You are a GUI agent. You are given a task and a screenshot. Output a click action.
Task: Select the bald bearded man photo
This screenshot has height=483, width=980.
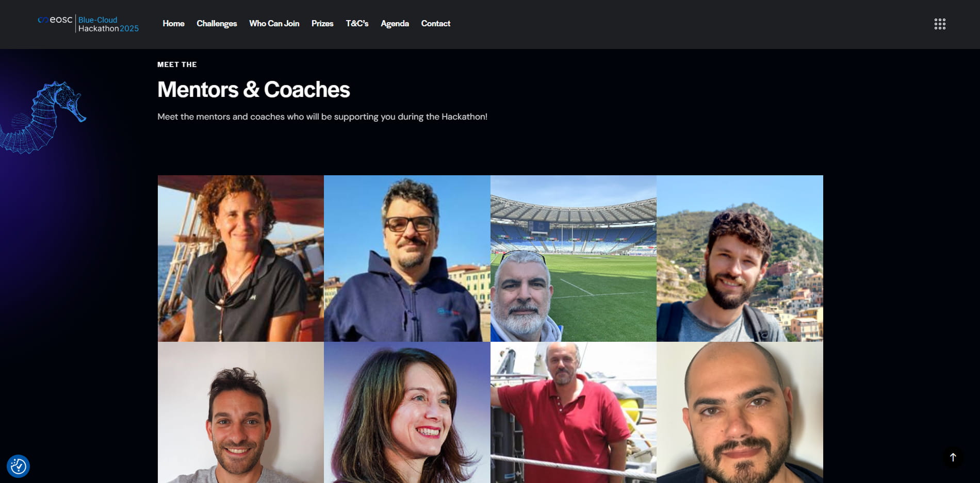740,412
